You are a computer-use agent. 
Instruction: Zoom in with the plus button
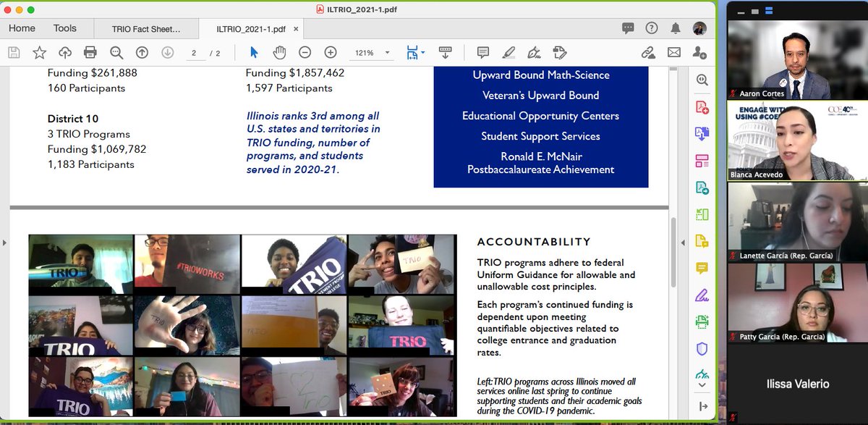coord(331,52)
